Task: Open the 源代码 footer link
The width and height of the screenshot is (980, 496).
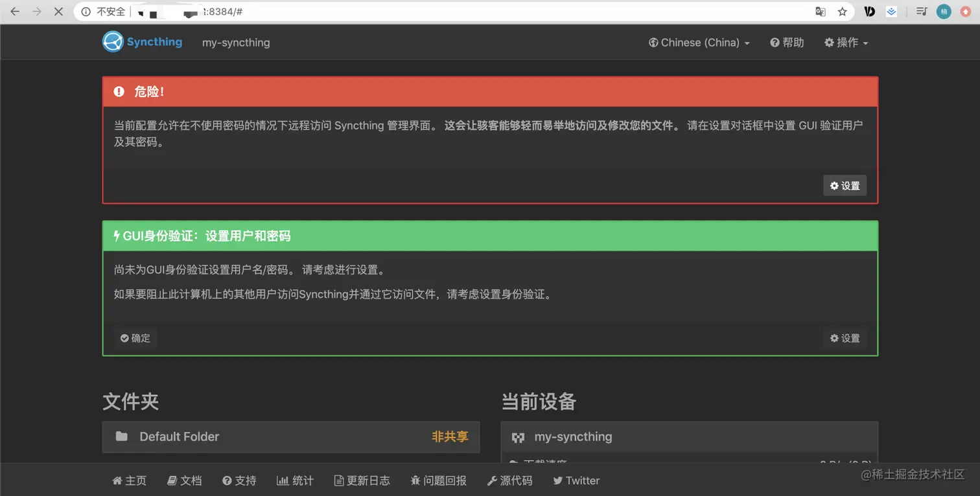Action: [509, 480]
